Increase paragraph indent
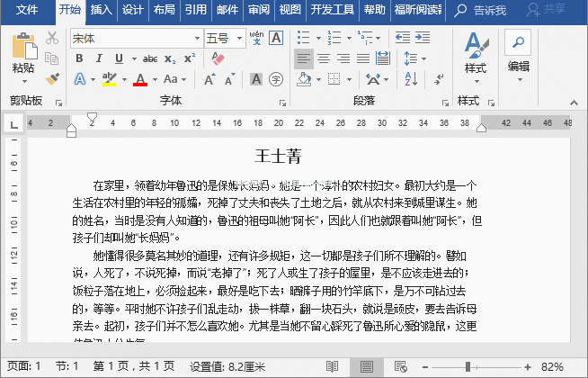This screenshot has height=378, width=588. pos(423,38)
